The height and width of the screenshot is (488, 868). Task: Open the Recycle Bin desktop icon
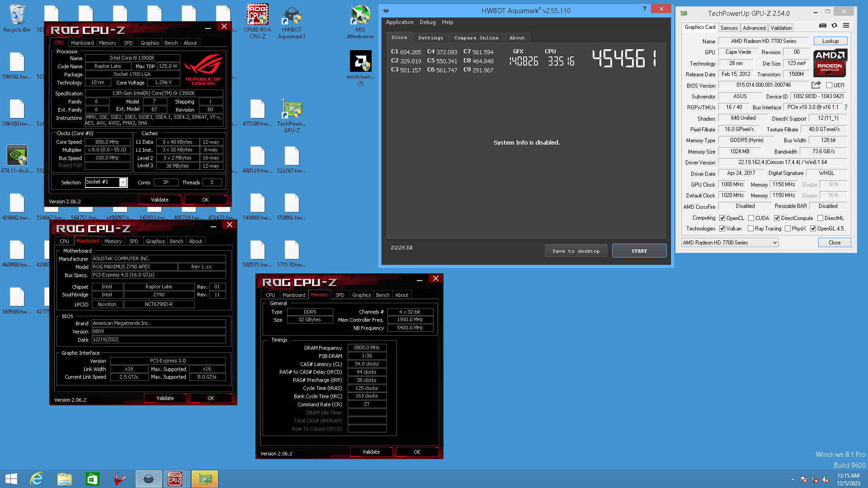point(17,18)
